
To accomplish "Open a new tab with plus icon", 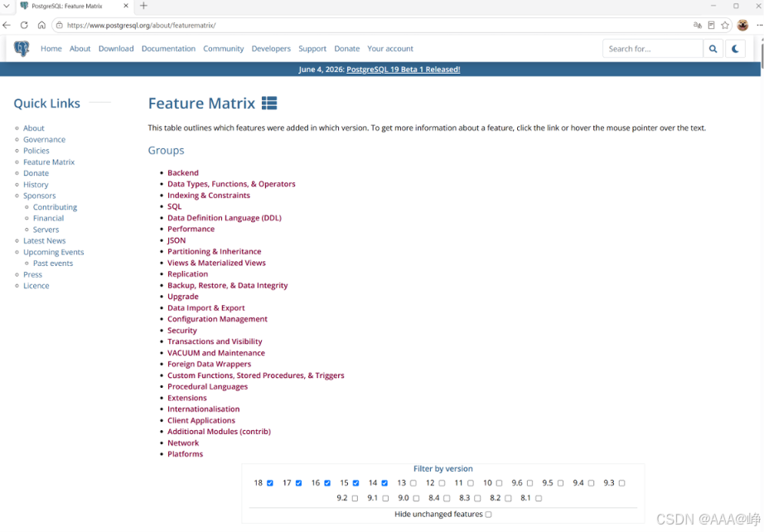I will [143, 6].
